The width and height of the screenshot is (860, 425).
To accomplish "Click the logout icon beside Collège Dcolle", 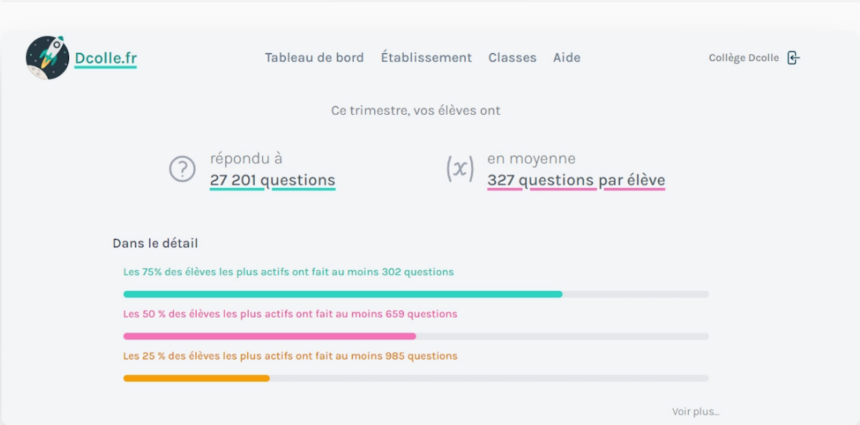I will [x=794, y=58].
